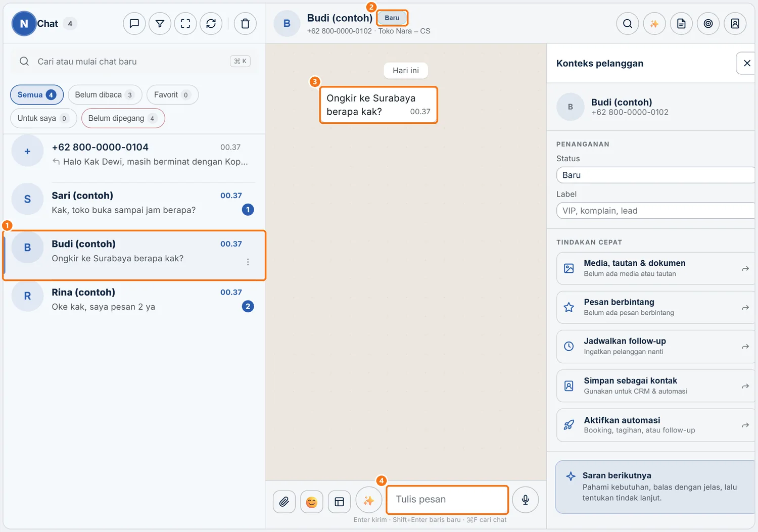
Task: Click the Baru status badge beside Budi's name
Action: coord(392,18)
